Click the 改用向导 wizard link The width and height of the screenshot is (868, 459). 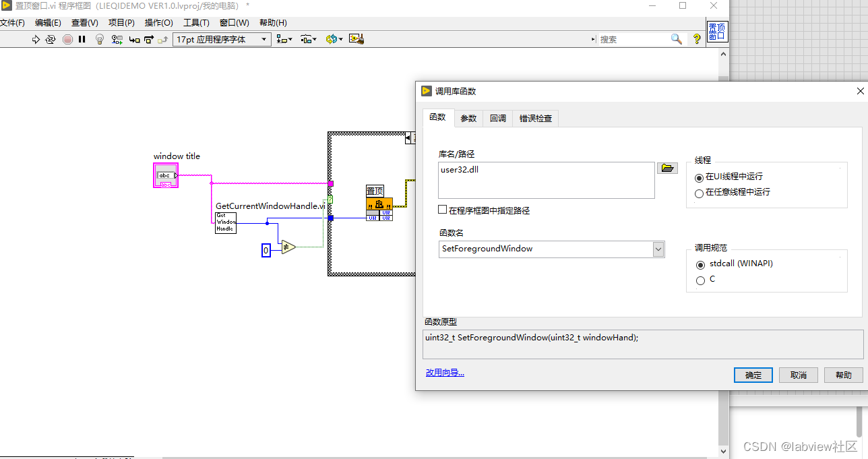pos(445,372)
